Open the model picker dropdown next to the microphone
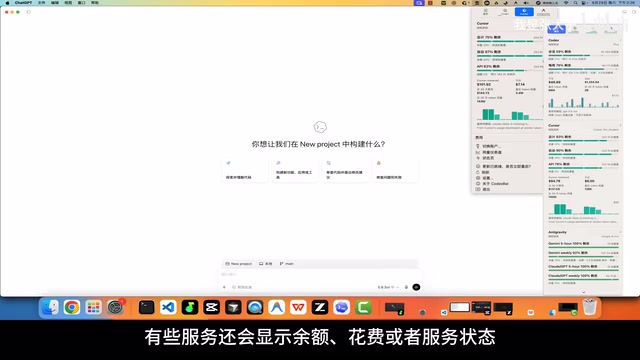Image resolution: width=640 pixels, height=360 pixels. click(x=388, y=287)
